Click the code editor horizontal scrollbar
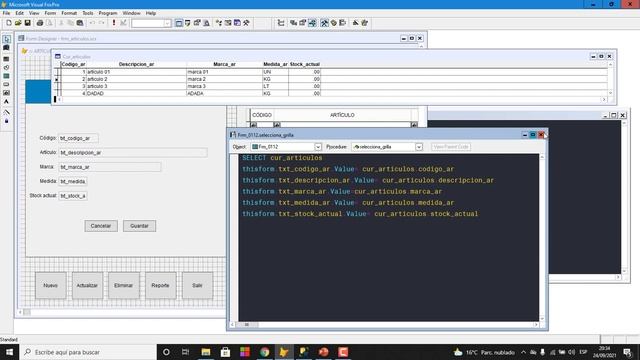The height and width of the screenshot is (360, 640). click(384, 325)
